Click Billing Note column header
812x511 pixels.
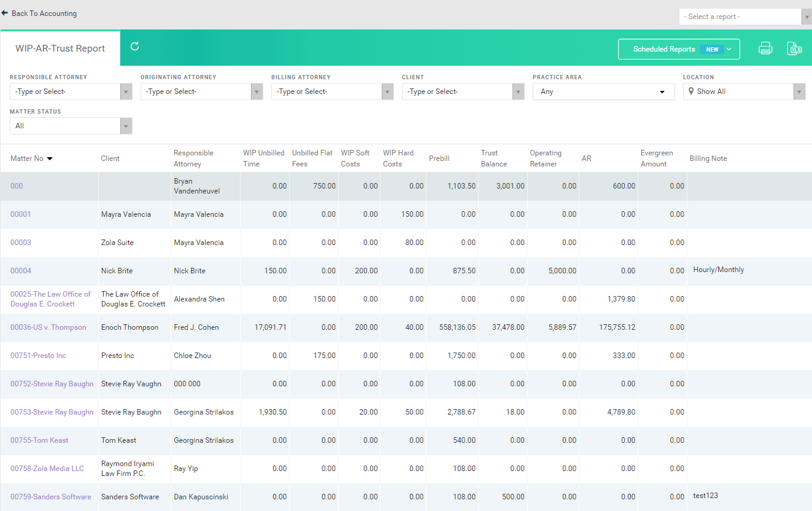coord(708,158)
